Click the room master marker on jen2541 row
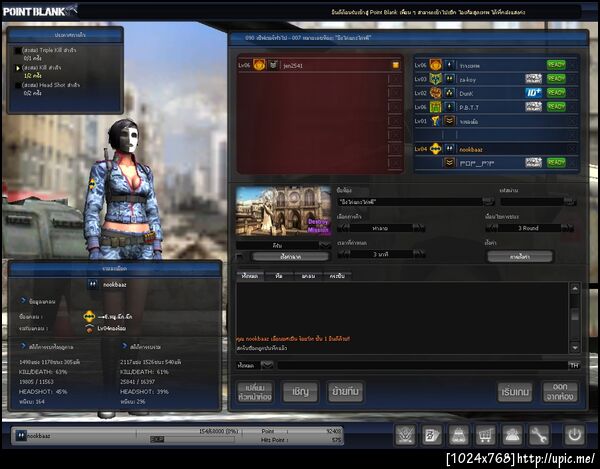Screen dimensions: 600x469 pos(396,65)
